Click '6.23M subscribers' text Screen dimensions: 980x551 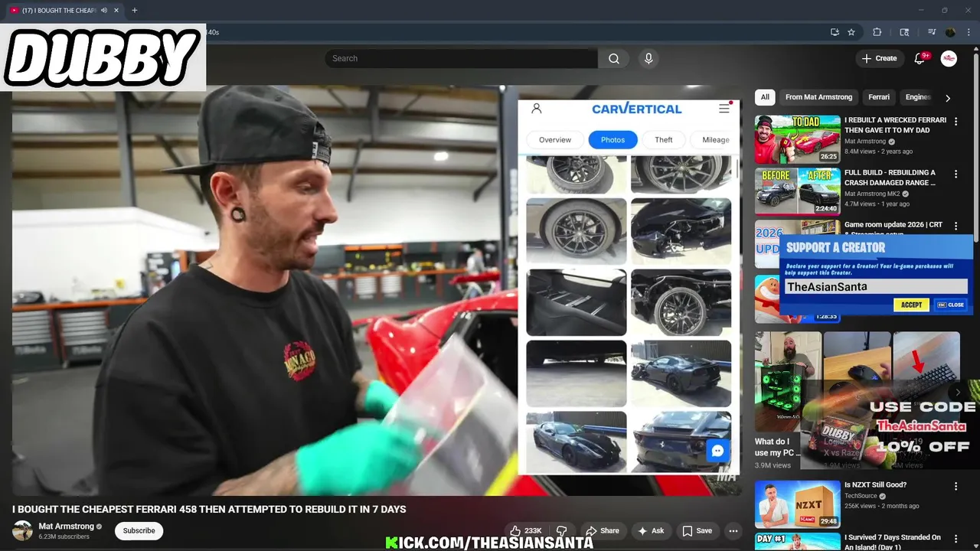64,536
